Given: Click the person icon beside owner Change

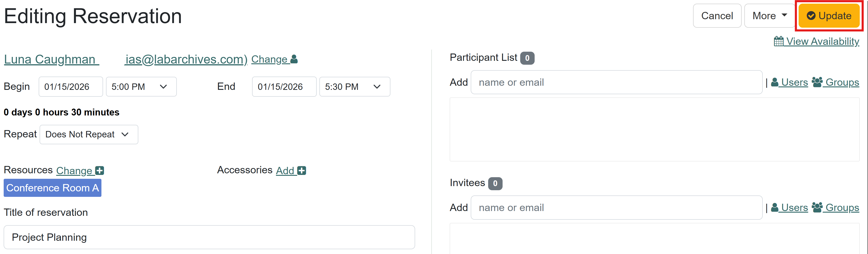Looking at the screenshot, I should 294,59.
